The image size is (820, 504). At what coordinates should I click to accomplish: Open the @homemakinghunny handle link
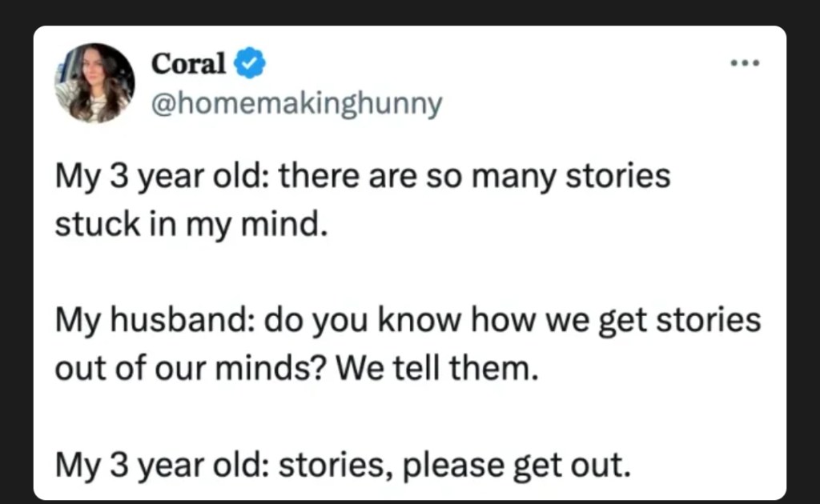[296, 103]
